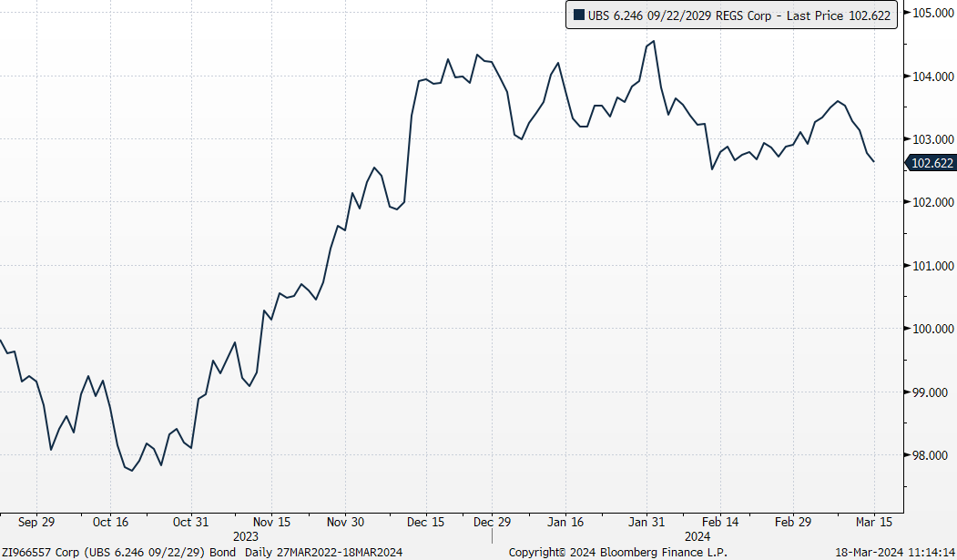Click the ZI966557 Corp bond description footer
Screen dimensions: 957x560
click(x=118, y=553)
